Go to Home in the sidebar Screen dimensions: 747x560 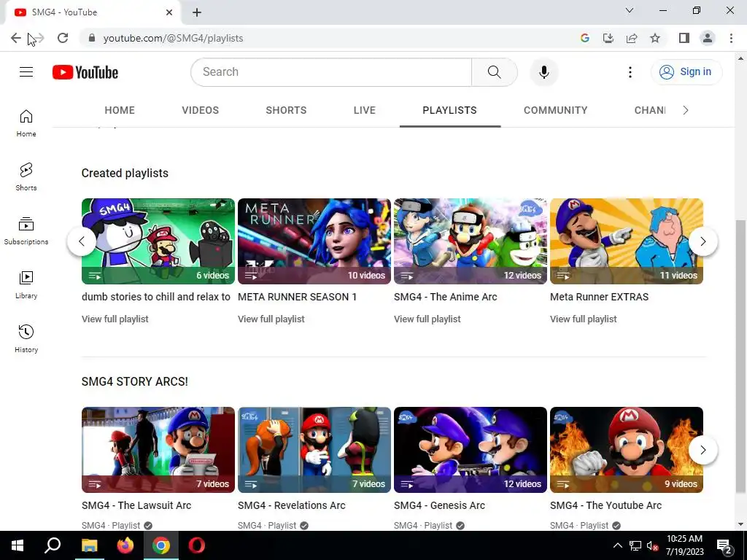(x=26, y=123)
